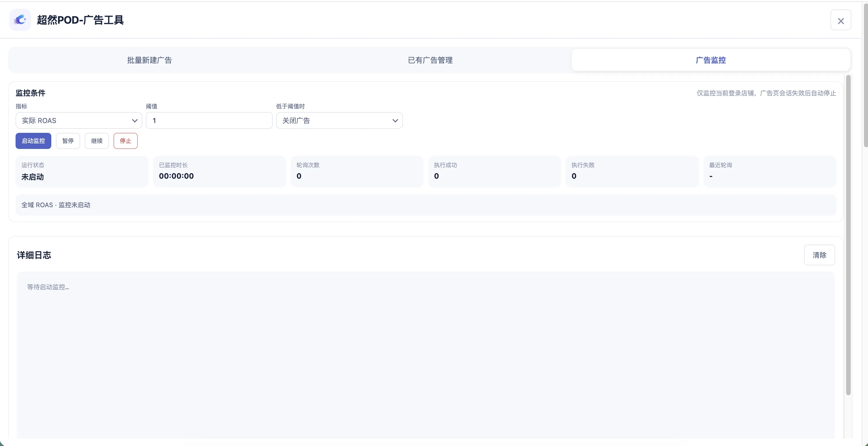Viewport: 868px width, 446px height.
Task: Click the inner panel vertical scrollbar
Action: [848, 235]
